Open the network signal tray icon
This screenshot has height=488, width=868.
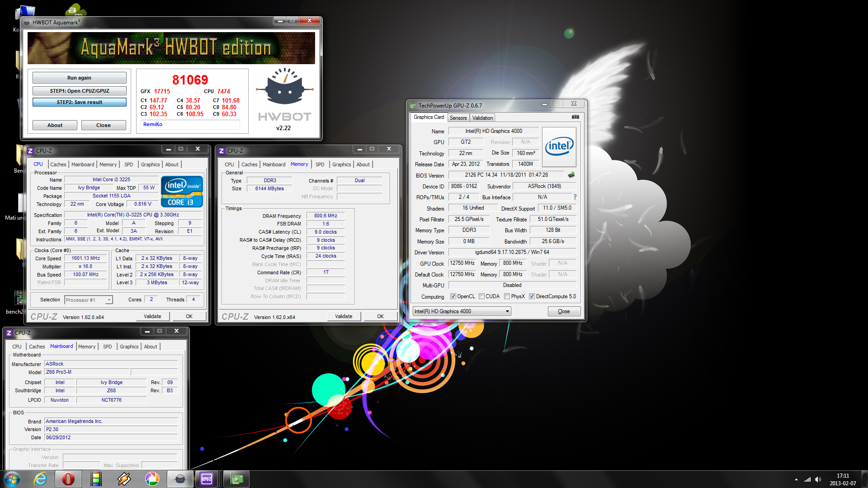pyautogui.click(x=807, y=479)
